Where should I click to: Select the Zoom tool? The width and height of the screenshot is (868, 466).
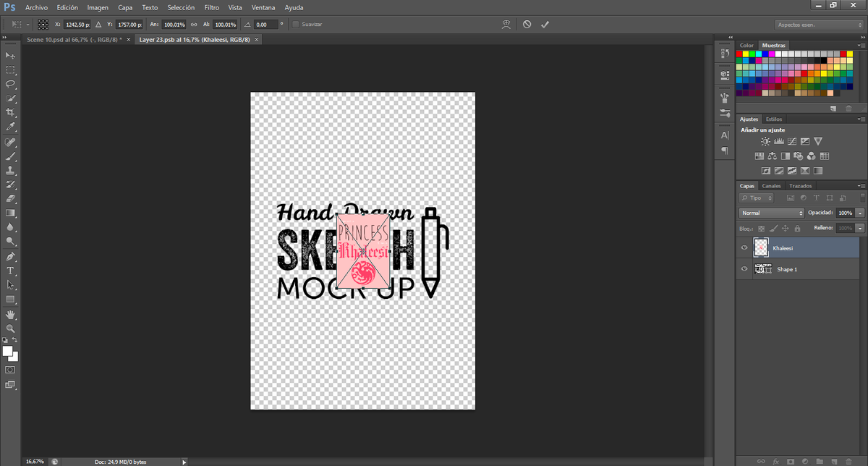(10, 329)
